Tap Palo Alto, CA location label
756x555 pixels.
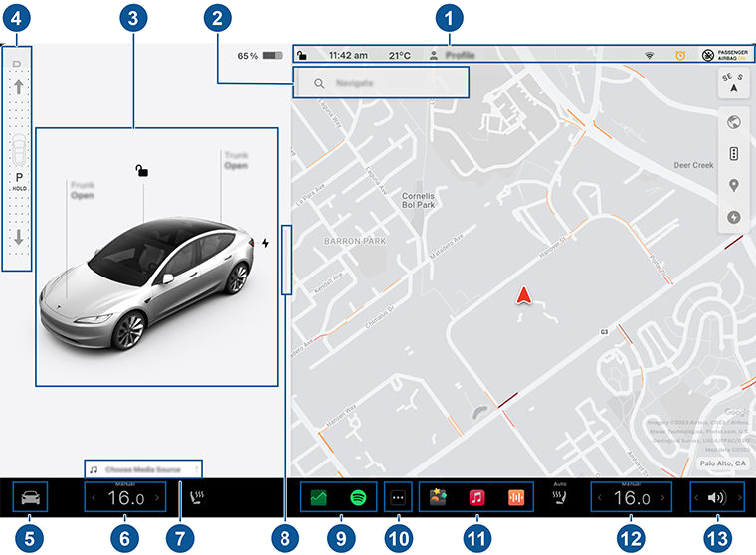[723, 462]
